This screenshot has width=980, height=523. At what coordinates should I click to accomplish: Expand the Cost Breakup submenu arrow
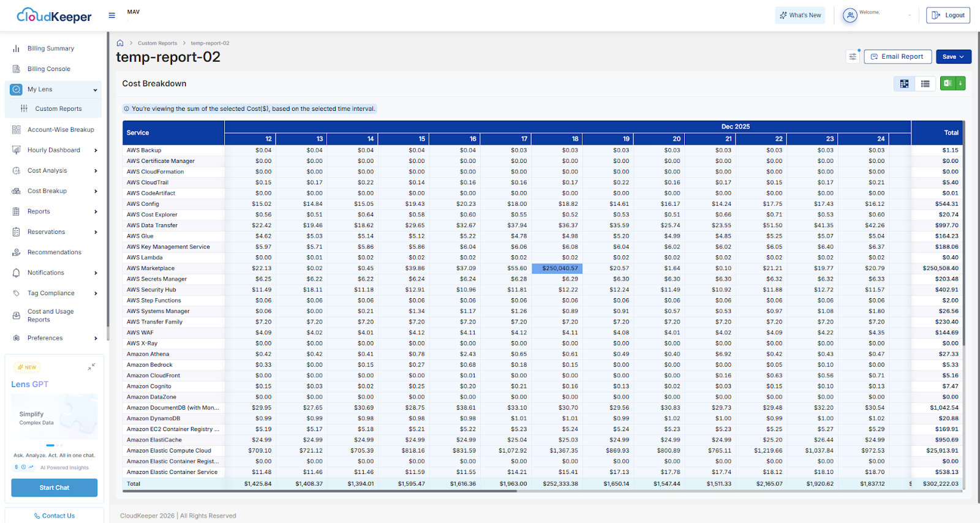(x=96, y=191)
